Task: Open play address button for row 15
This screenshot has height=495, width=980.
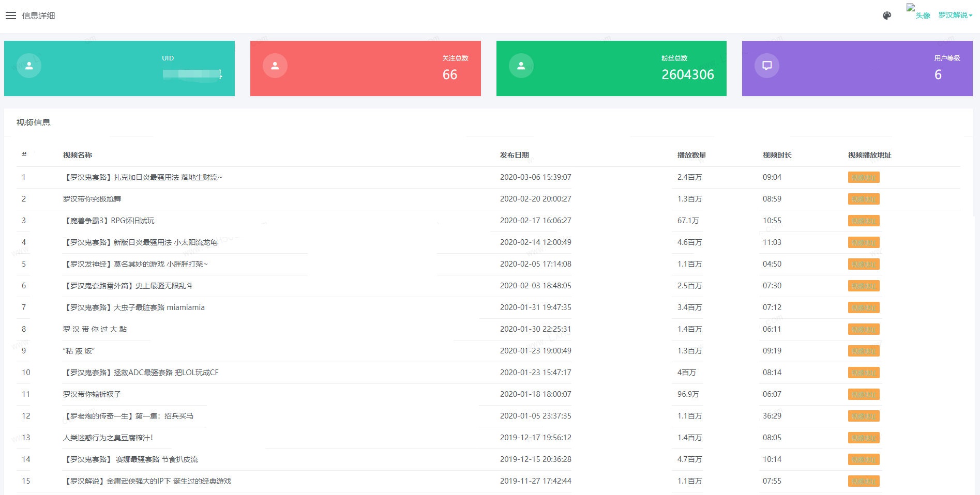Action: tap(864, 481)
